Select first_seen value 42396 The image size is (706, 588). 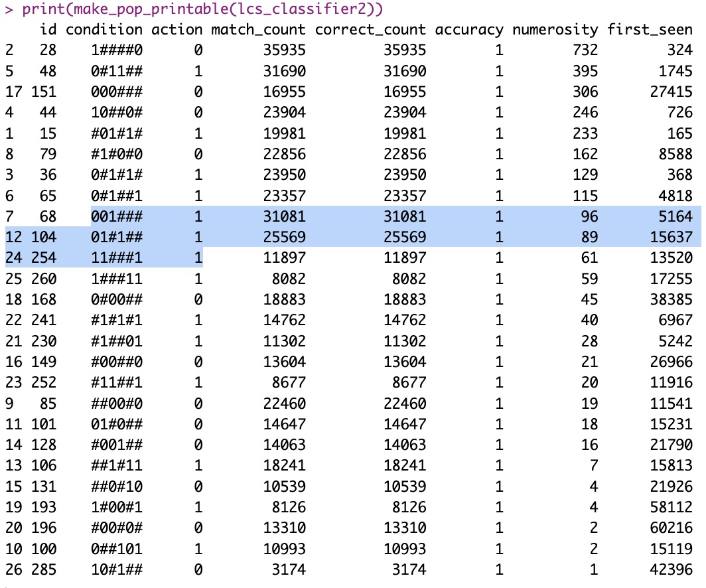coord(671,569)
